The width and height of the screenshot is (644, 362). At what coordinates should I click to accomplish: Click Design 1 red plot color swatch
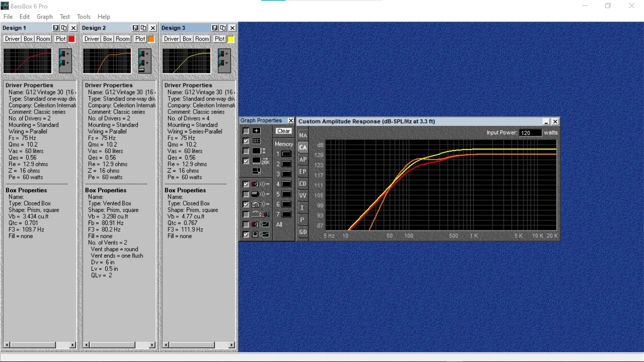71,39
